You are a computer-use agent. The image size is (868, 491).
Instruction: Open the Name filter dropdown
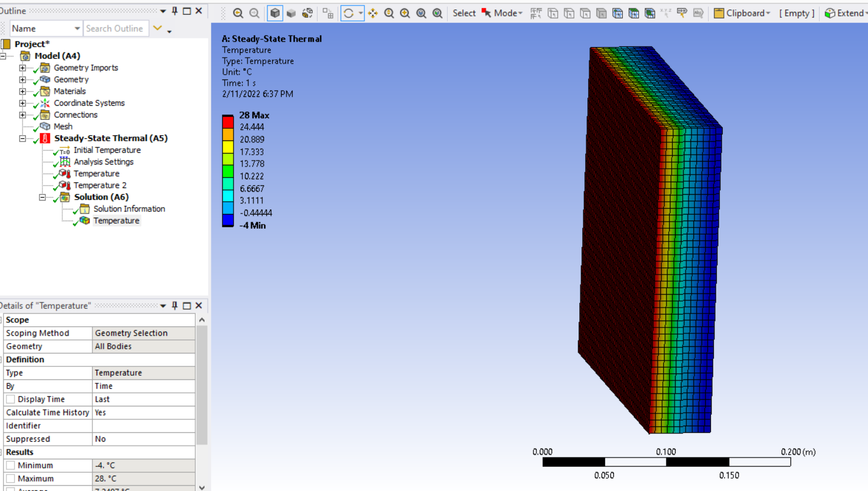(77, 28)
